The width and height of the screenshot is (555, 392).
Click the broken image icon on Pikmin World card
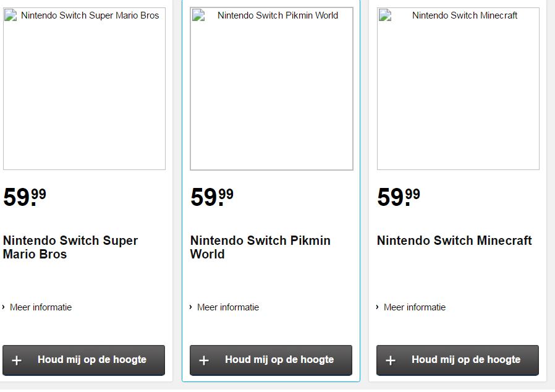(x=198, y=15)
